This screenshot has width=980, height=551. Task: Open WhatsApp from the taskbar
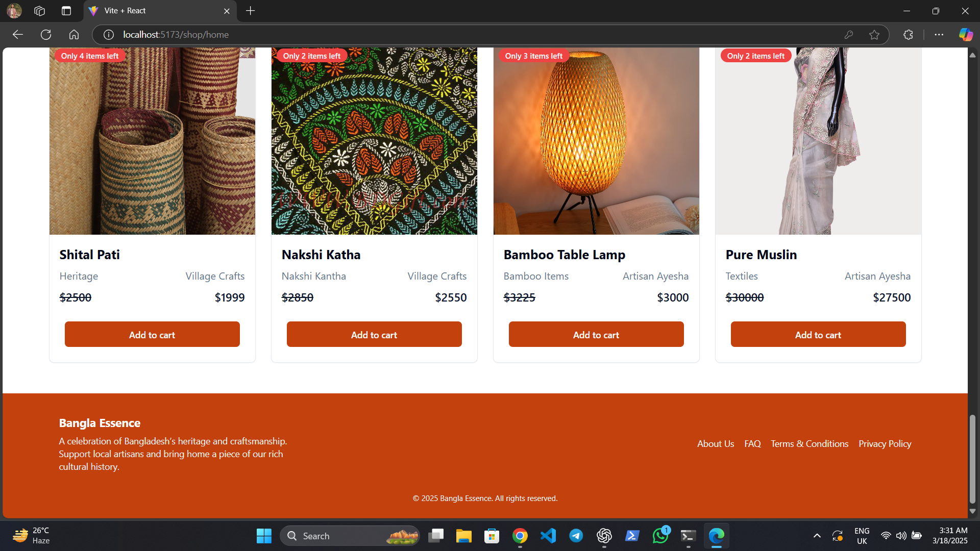pos(659,536)
